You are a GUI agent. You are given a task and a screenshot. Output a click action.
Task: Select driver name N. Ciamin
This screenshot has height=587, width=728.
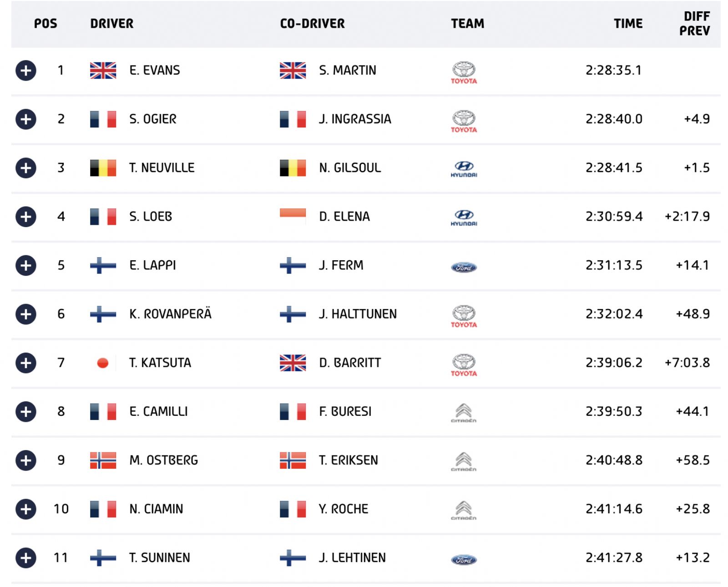click(156, 509)
